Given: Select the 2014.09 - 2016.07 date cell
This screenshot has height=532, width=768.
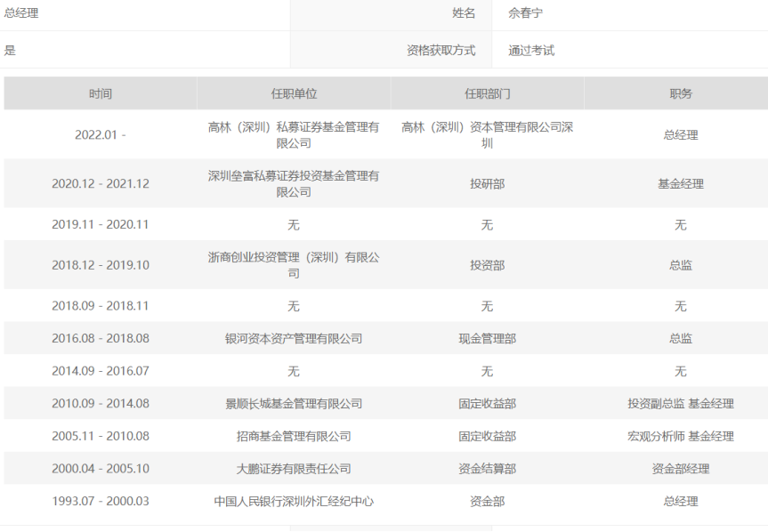Looking at the screenshot, I should [x=101, y=370].
